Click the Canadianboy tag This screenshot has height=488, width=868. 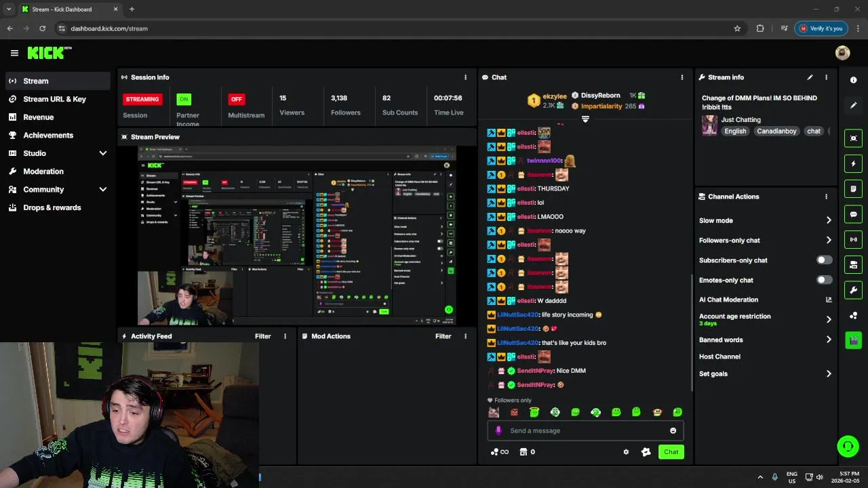[777, 131]
